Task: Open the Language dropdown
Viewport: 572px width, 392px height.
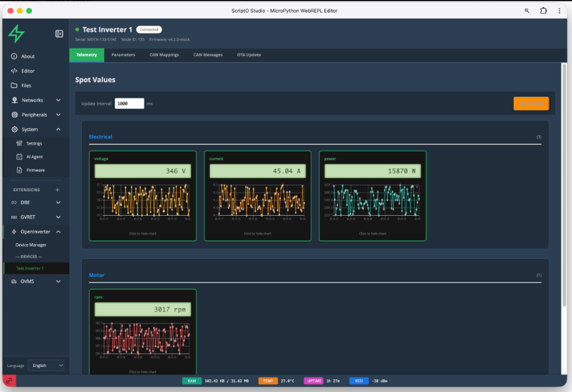Action: point(47,365)
